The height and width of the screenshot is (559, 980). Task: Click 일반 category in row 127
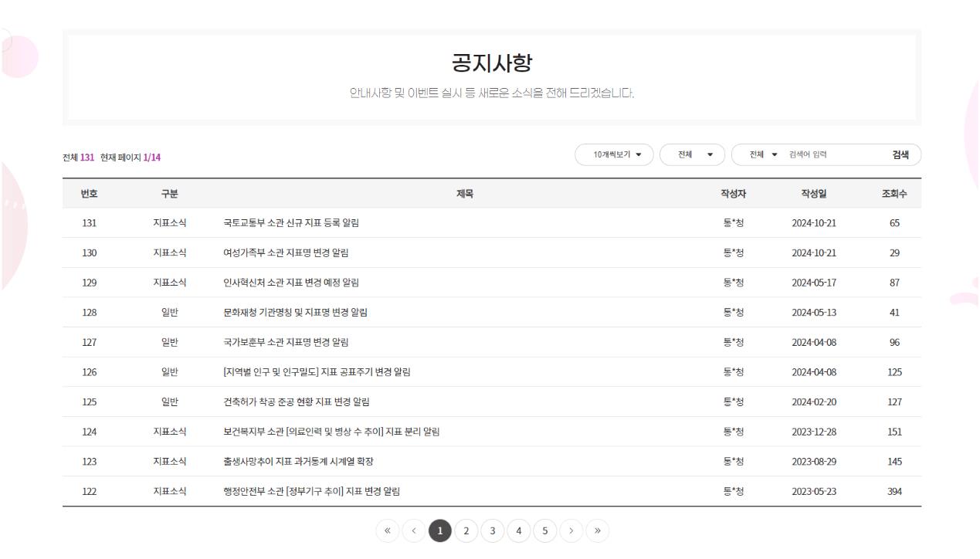click(170, 342)
